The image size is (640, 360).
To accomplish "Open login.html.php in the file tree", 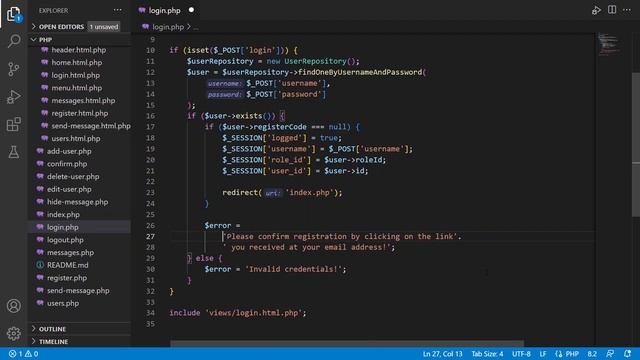I will [76, 75].
